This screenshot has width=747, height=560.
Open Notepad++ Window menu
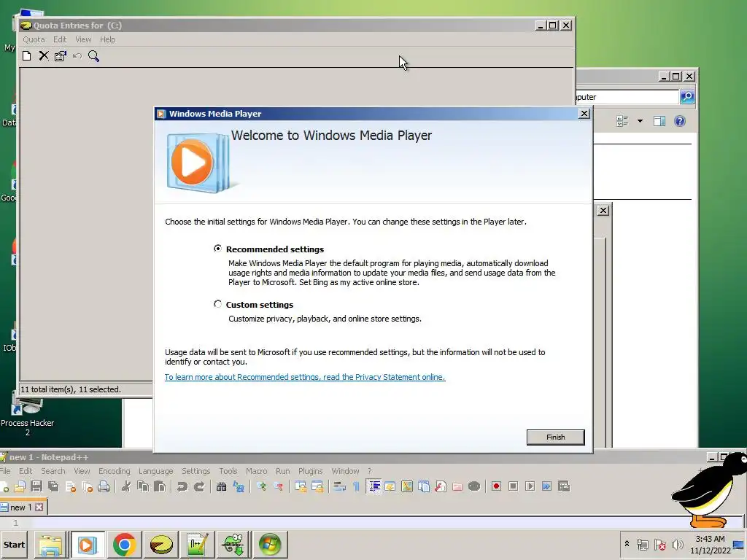[345, 471]
